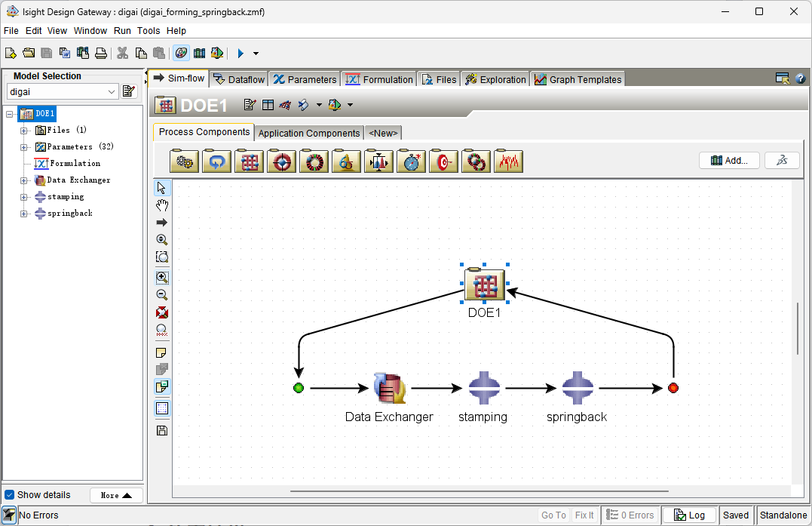This screenshot has height=526, width=812.
Task: Open the Window menu
Action: tap(90, 31)
